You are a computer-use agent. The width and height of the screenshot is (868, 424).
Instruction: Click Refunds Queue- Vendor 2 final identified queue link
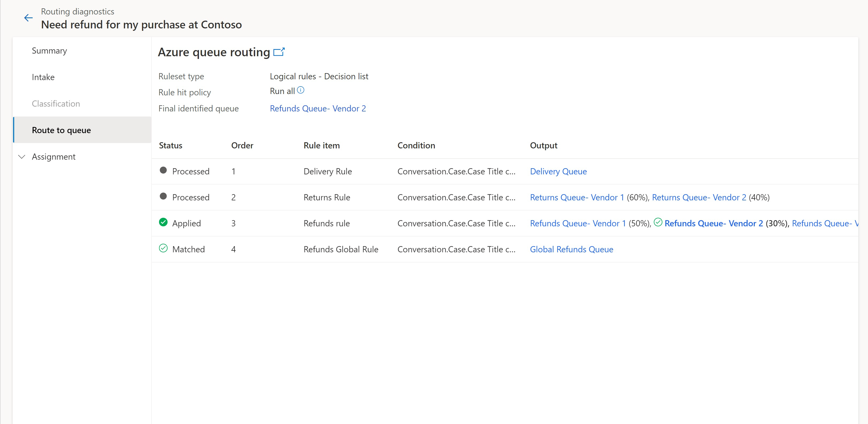pyautogui.click(x=318, y=108)
